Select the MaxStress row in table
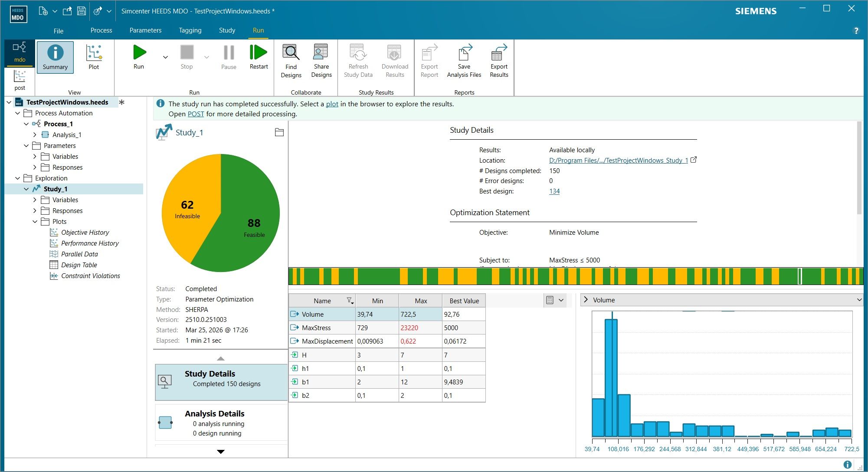This screenshot has width=868, height=472. pyautogui.click(x=387, y=328)
